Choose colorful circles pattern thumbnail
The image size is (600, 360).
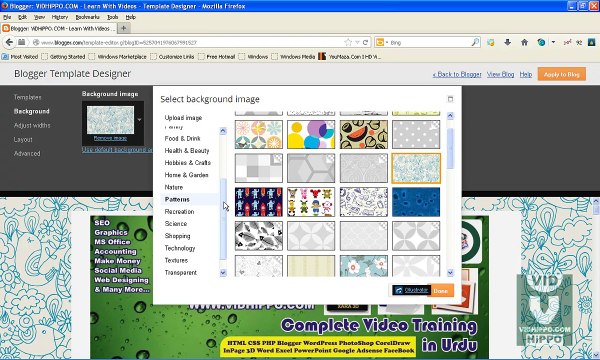(x=311, y=134)
